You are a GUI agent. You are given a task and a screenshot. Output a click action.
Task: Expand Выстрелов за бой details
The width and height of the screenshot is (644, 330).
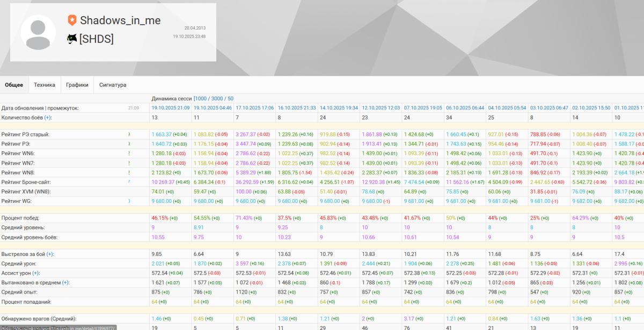(x=50, y=254)
